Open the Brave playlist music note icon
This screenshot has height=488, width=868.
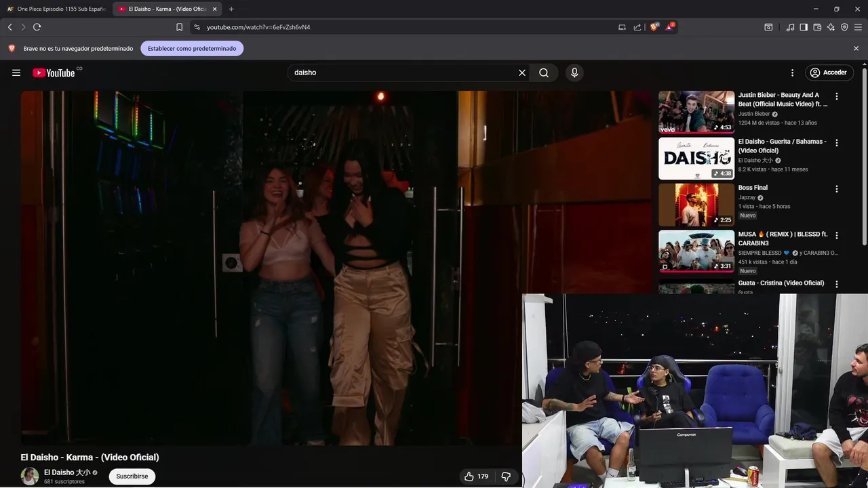click(x=790, y=27)
